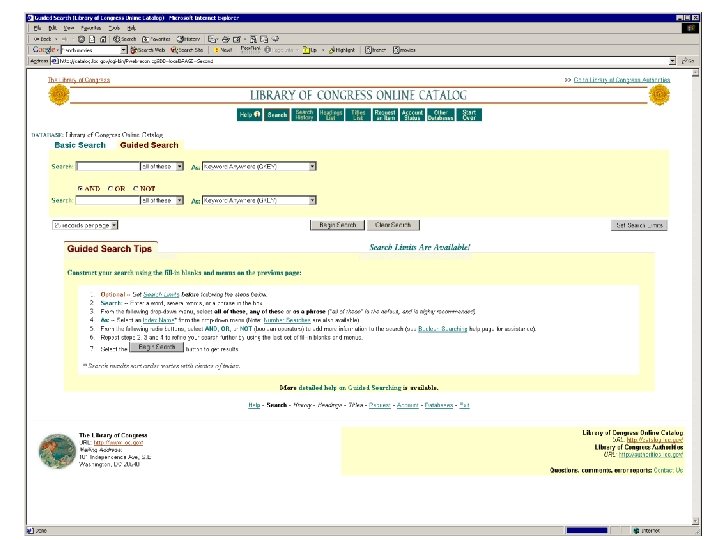The height and width of the screenshot is (540, 720).
Task: Click the second Search text field
Action: 108,200
